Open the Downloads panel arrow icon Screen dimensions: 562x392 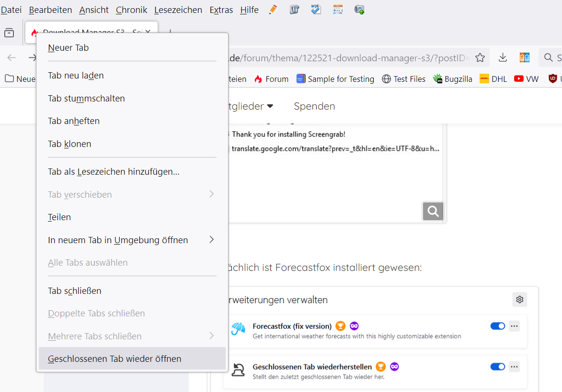click(x=503, y=58)
